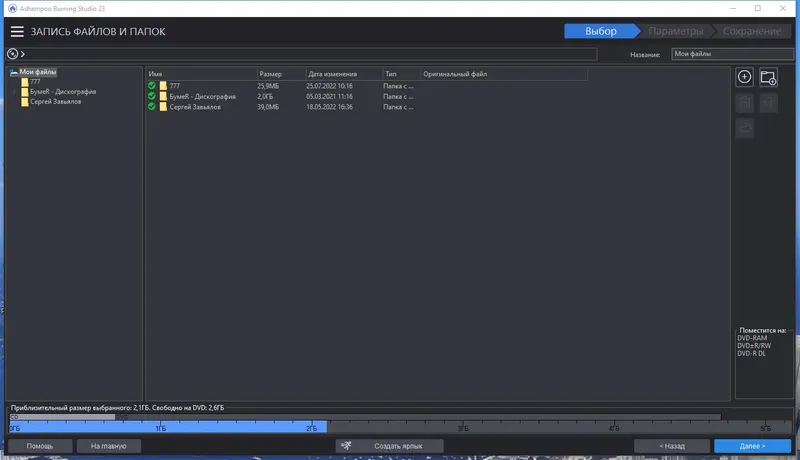800x460 pixels.
Task: Click the 777 folder icon in the tree
Action: [24, 82]
